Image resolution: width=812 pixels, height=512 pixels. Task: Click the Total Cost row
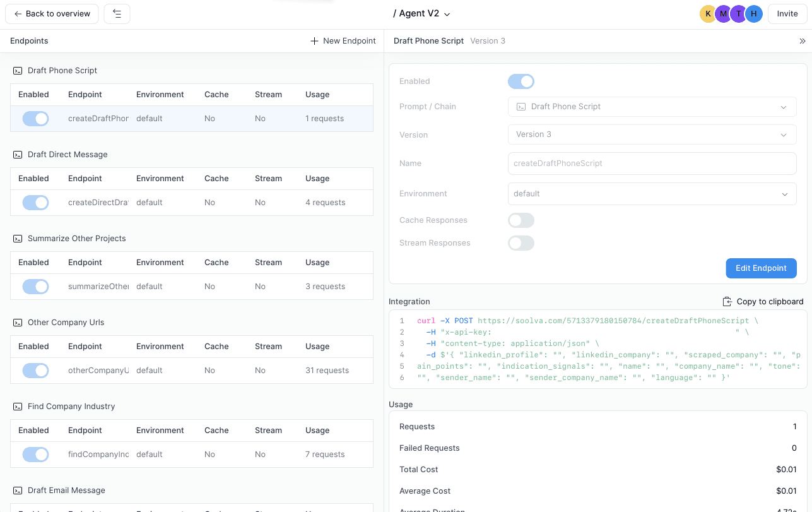point(598,470)
